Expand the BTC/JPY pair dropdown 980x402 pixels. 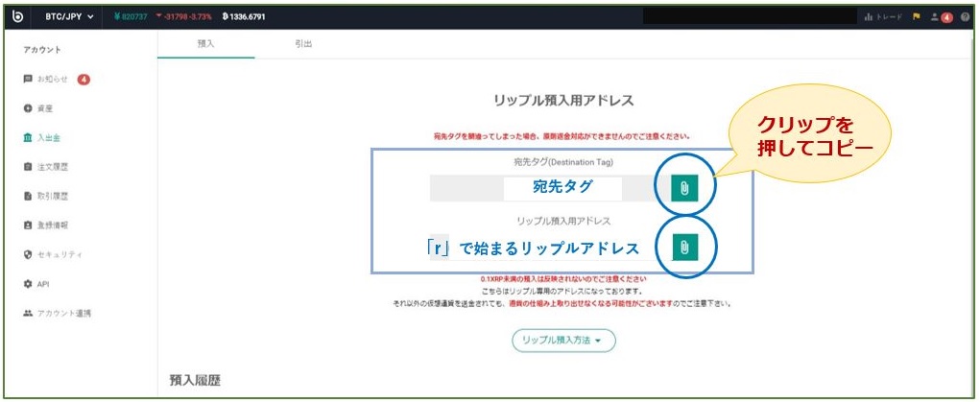tap(67, 17)
